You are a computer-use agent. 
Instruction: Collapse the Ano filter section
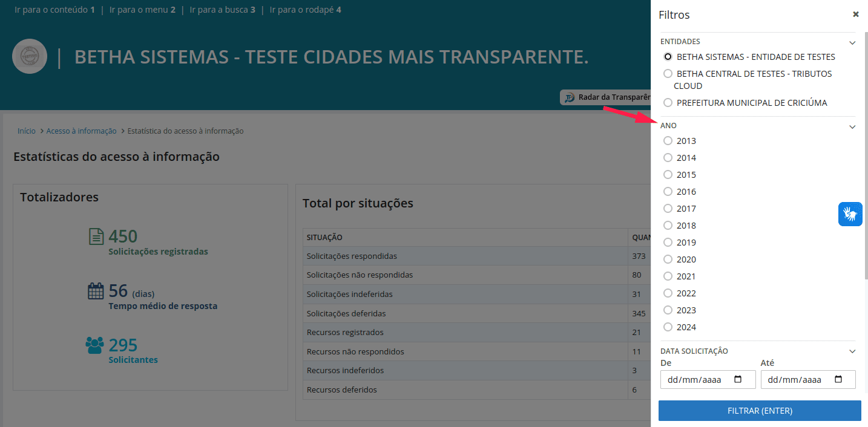click(x=852, y=126)
